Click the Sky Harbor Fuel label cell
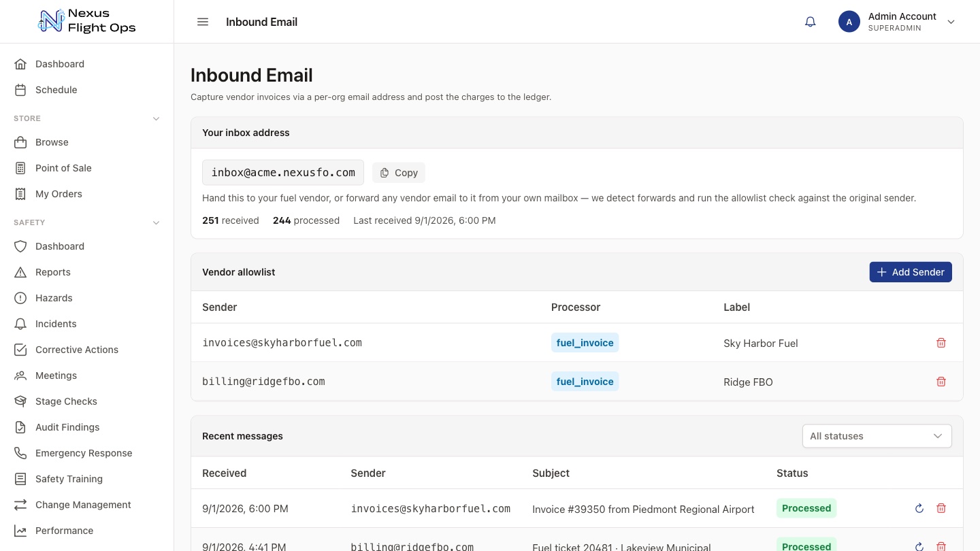The height and width of the screenshot is (551, 980). pos(761,344)
